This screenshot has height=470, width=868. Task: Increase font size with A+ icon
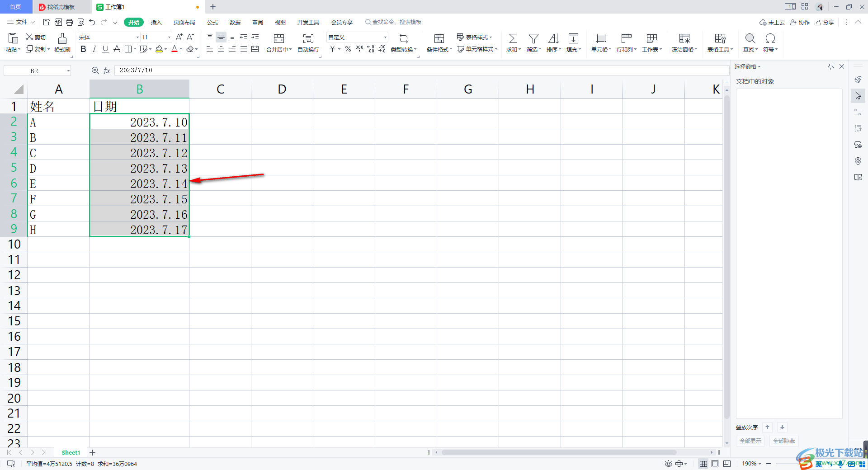[179, 37]
